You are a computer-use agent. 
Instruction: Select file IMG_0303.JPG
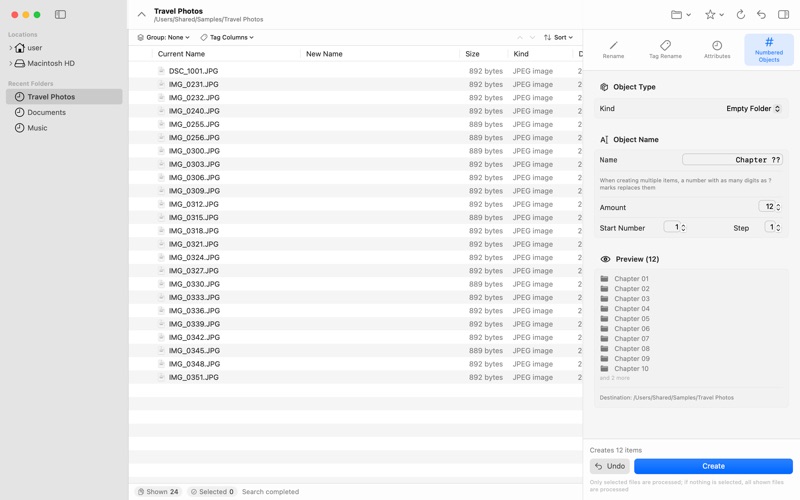click(x=194, y=164)
